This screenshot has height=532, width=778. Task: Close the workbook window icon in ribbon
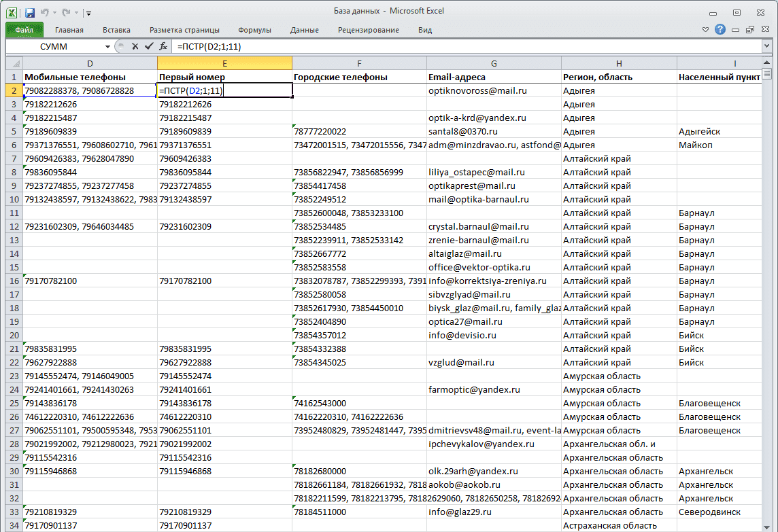tap(766, 30)
